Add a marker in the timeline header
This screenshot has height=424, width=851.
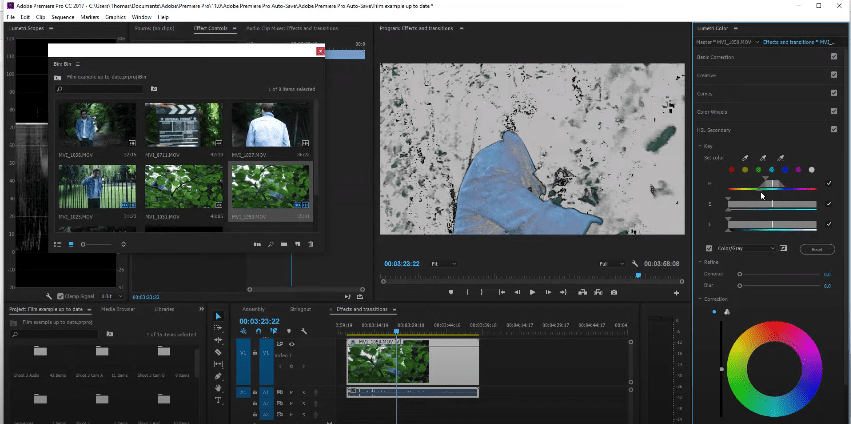(289, 331)
